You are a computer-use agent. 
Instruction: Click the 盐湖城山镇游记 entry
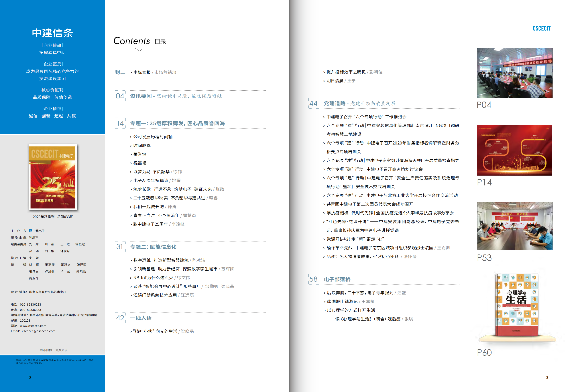(x=349, y=301)
